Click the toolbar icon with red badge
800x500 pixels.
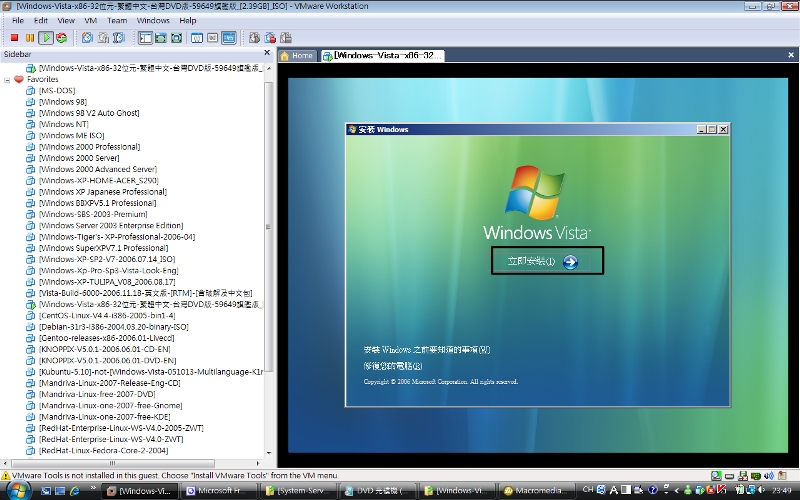click(270, 38)
